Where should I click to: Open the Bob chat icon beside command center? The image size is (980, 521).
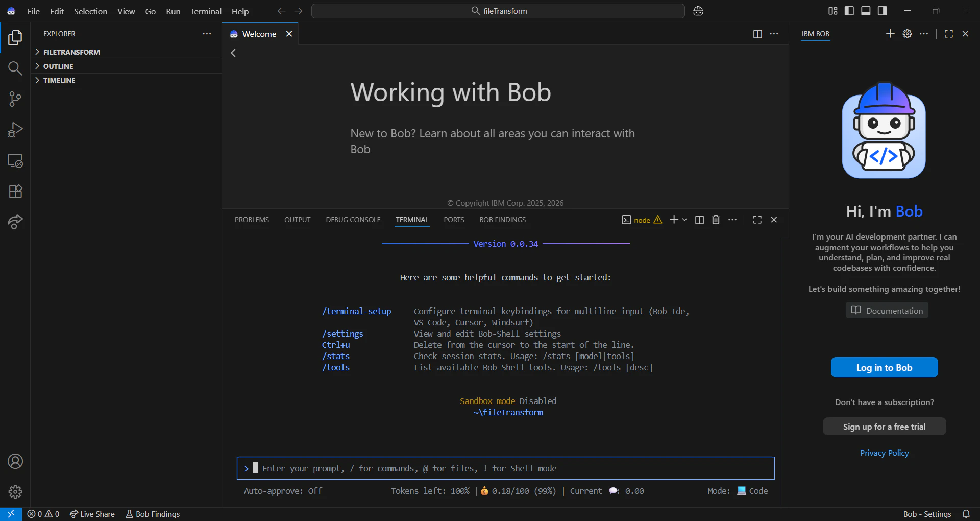(698, 11)
